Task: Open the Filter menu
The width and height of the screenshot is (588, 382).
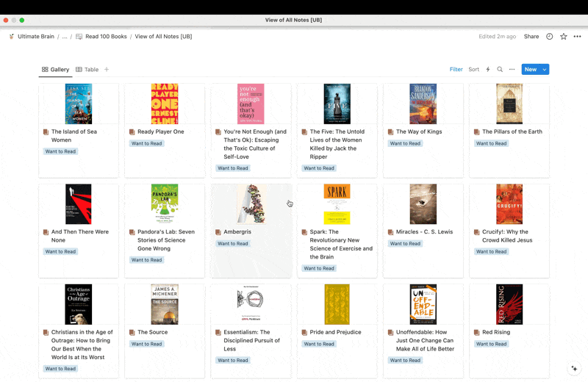Action: tap(456, 69)
